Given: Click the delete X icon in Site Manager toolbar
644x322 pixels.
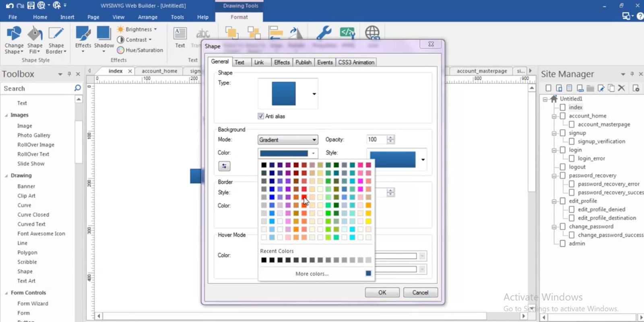Looking at the screenshot, I should coord(621,88).
